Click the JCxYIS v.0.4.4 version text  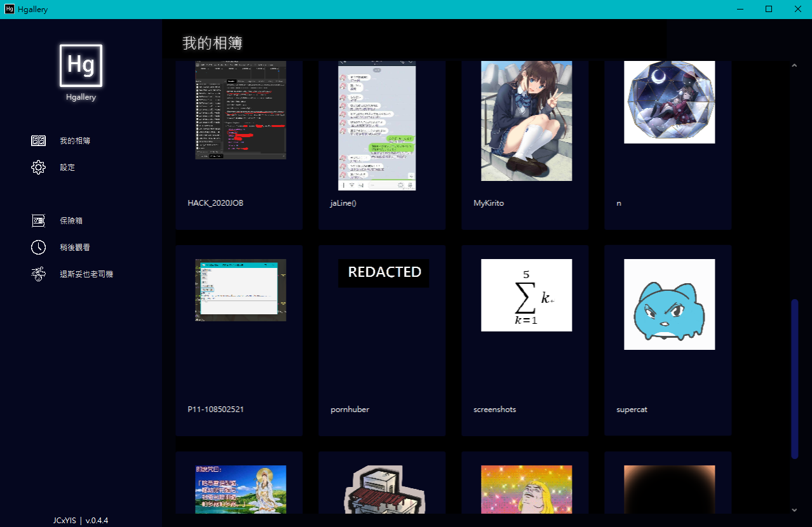[x=81, y=521]
